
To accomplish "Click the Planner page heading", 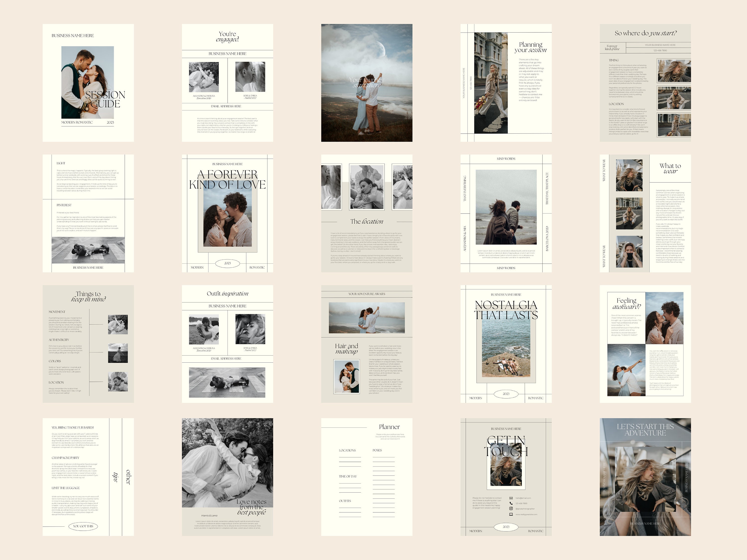I will [390, 427].
